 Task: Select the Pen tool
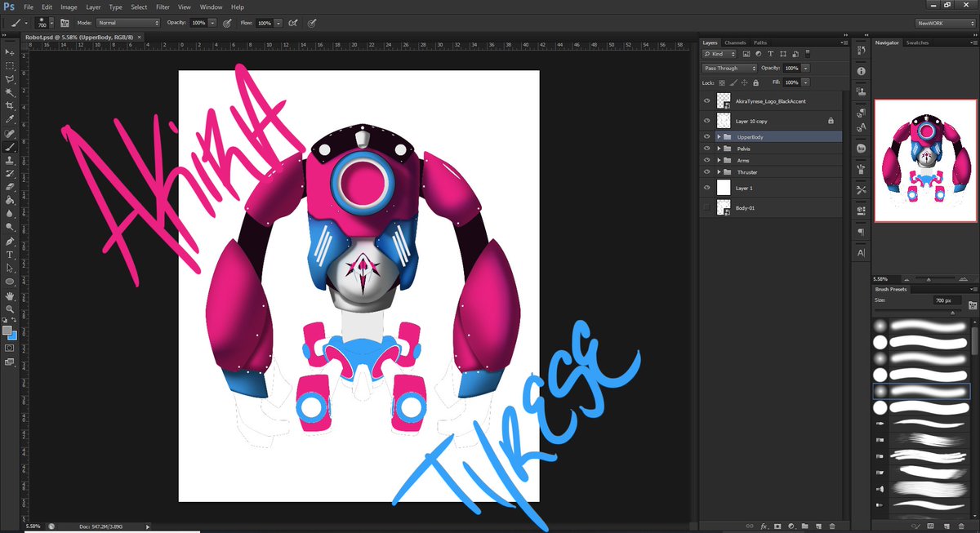click(10, 242)
